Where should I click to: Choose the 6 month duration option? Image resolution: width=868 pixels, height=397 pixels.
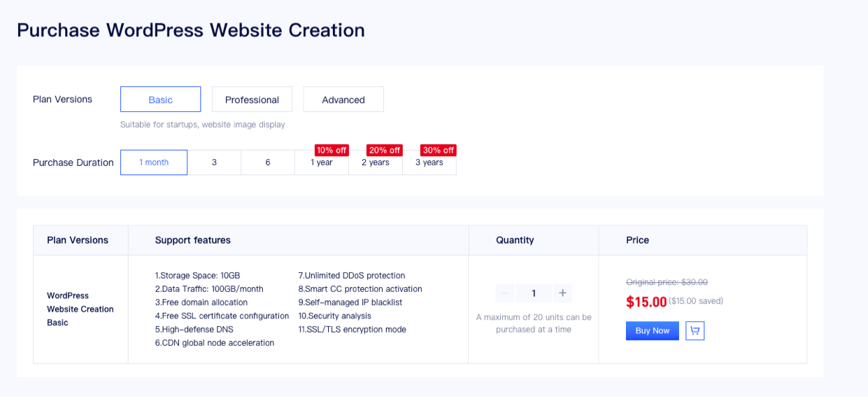268,162
